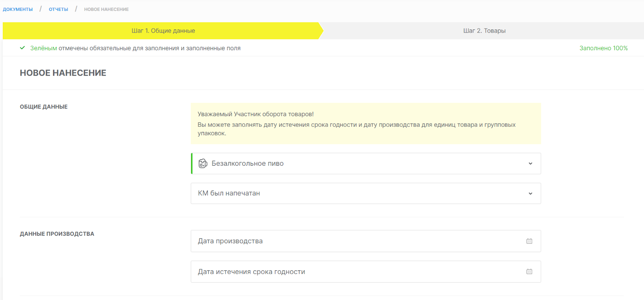Open the Безалкогольное пиво product group dropdown

[x=366, y=164]
